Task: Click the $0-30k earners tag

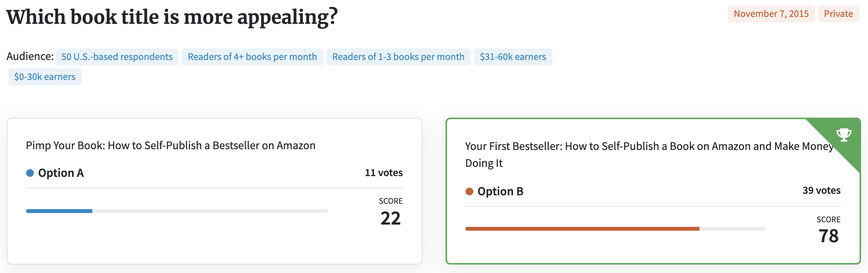Action: tap(45, 77)
